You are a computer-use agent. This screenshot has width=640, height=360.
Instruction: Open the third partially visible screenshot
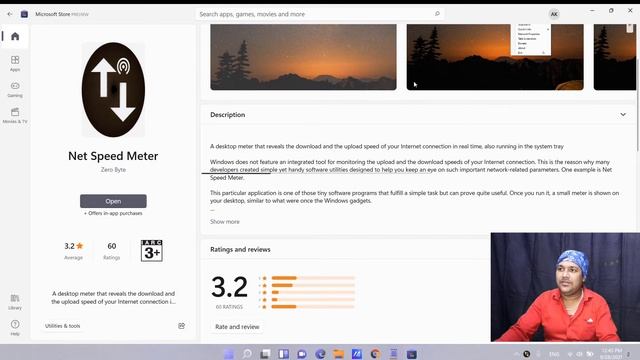pyautogui.click(x=615, y=57)
